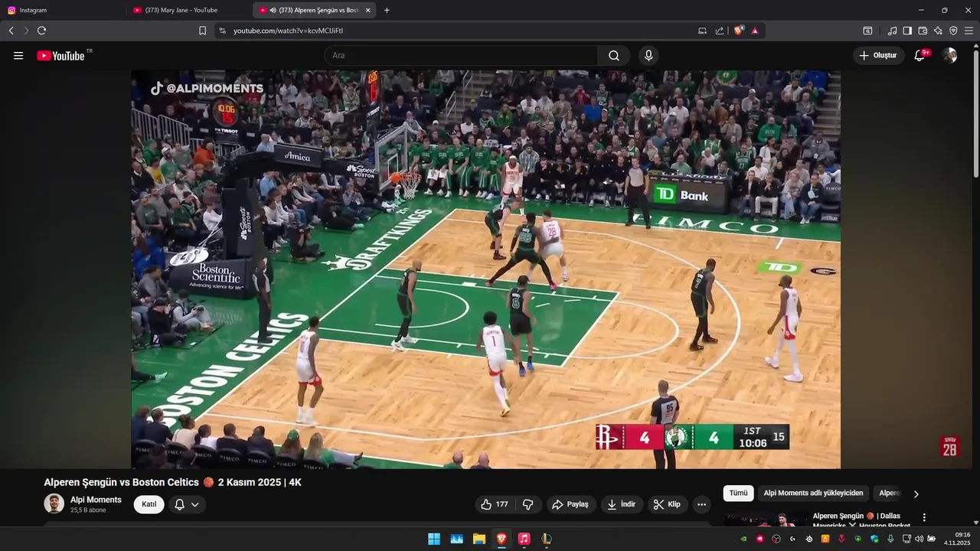The height and width of the screenshot is (551, 980).
Task: Open the browser main menu
Action: point(969,31)
